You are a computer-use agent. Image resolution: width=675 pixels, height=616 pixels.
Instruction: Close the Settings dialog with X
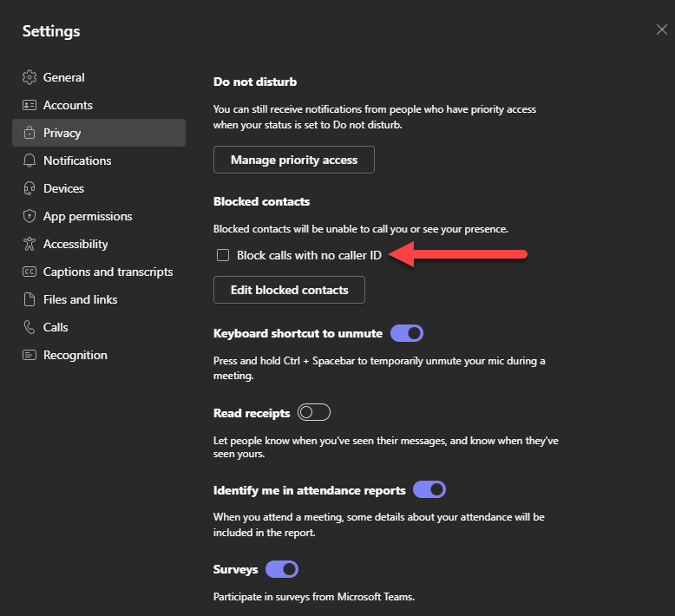tap(662, 29)
